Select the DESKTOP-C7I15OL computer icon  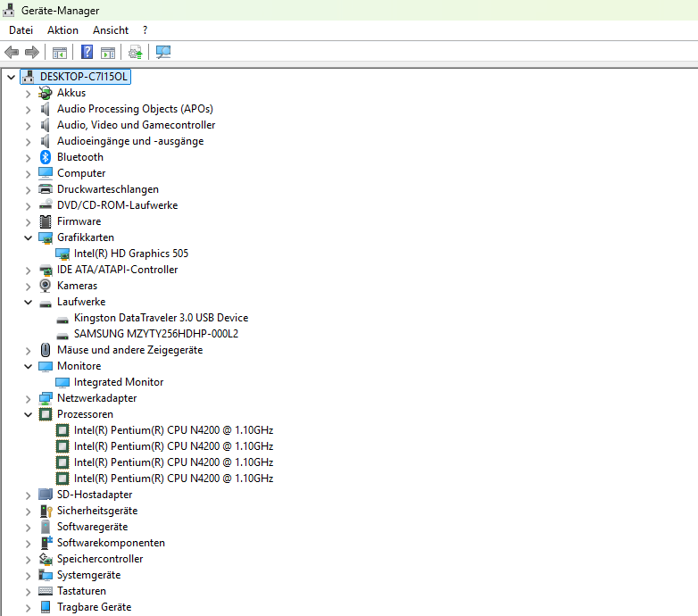tap(28, 77)
